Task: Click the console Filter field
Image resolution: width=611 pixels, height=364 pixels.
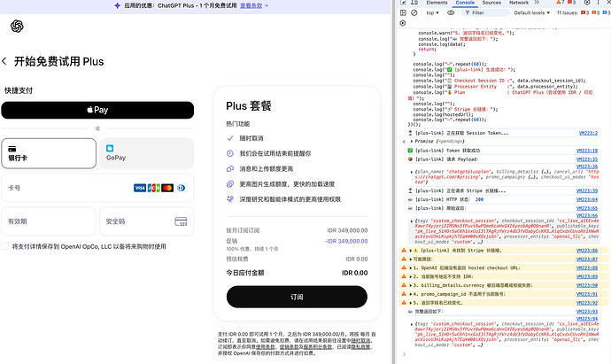Action: point(486,13)
